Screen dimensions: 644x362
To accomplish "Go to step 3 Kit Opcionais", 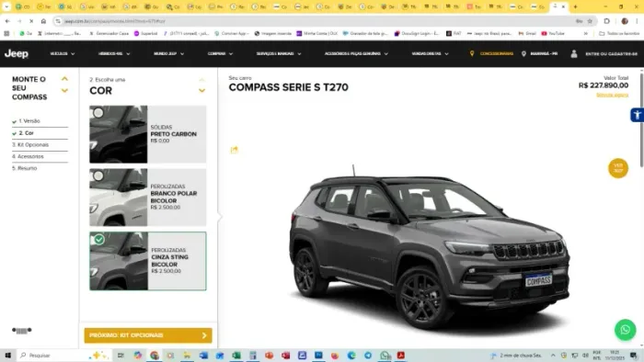I will click(30, 145).
